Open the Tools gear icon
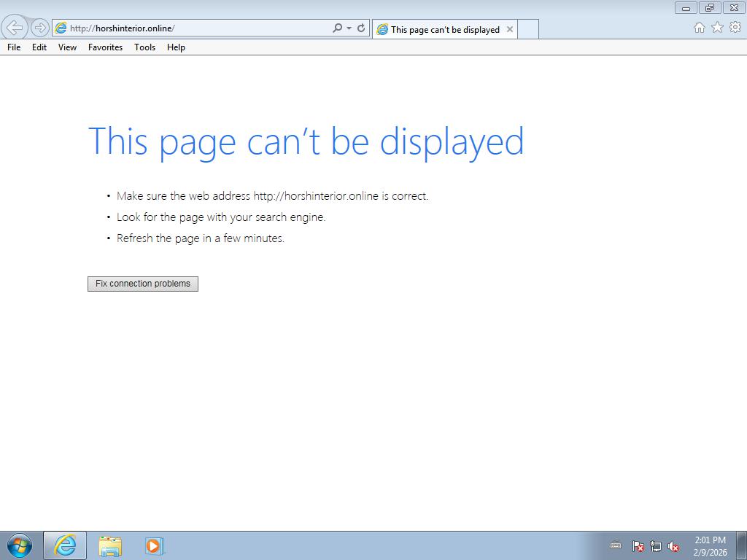This screenshot has width=747, height=560. coord(735,28)
